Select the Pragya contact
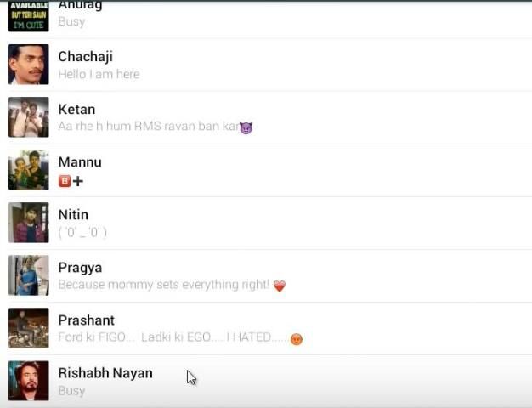 266,275
